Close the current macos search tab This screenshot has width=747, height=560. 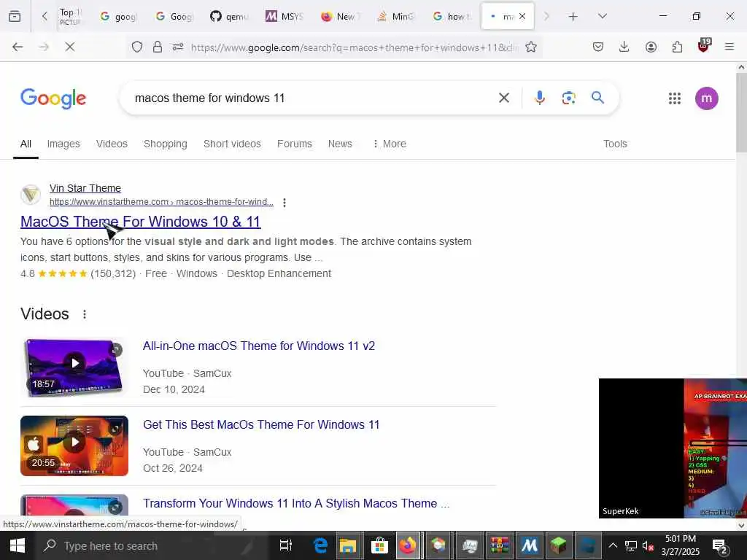point(522,16)
